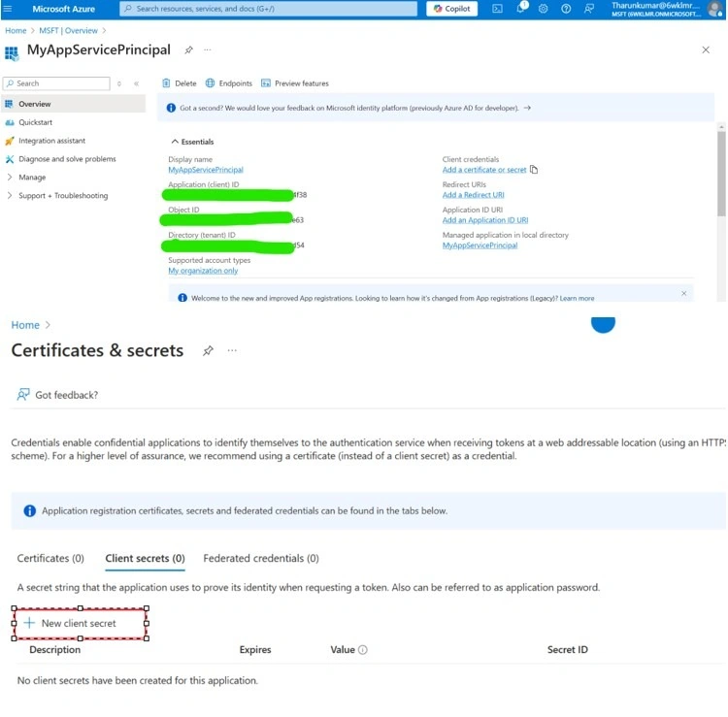The image size is (728, 717).
Task: Open the notifications bell icon
Action: (521, 8)
